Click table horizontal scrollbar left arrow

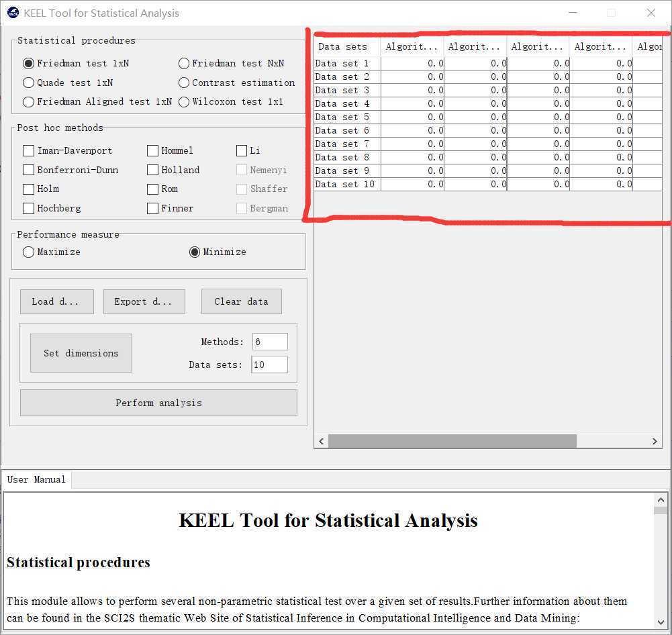click(x=322, y=441)
